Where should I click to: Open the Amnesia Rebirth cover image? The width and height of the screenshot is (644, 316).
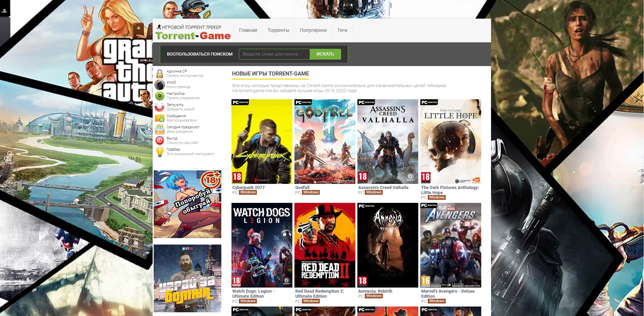click(388, 245)
